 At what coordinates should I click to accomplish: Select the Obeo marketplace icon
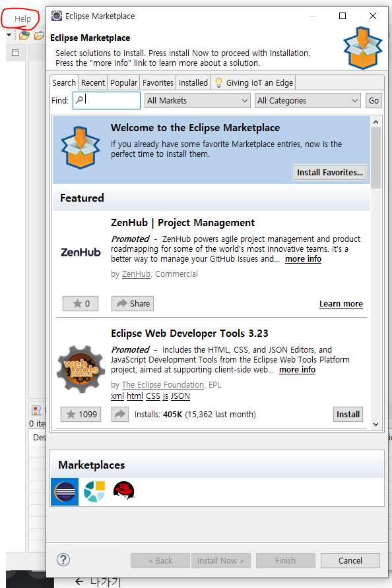click(x=94, y=492)
